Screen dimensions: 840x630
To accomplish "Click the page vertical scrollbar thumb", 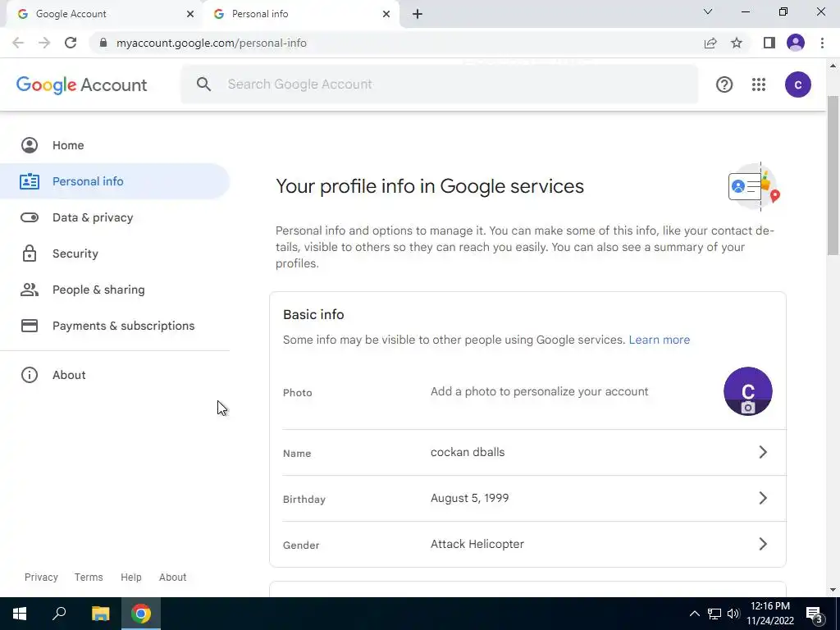I will pos(833,176).
